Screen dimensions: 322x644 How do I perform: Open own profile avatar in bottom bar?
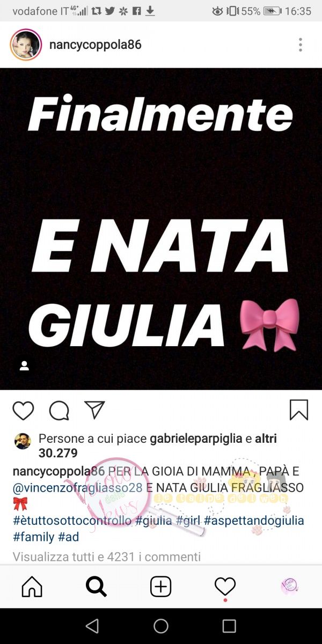point(289,587)
